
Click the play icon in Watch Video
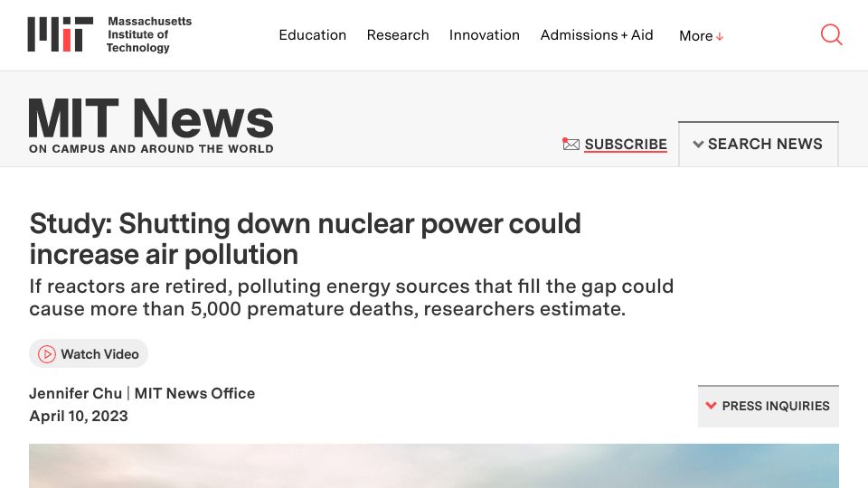47,354
